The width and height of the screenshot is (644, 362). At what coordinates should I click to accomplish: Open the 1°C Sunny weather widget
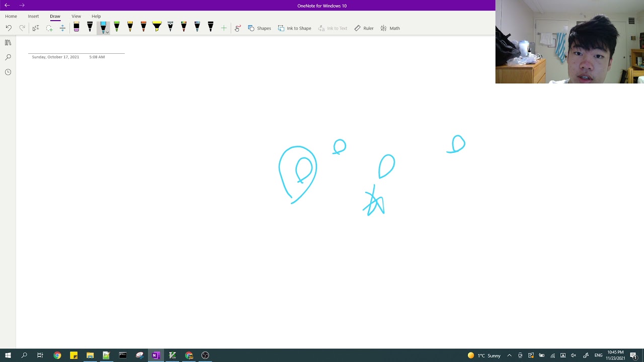coord(484,355)
